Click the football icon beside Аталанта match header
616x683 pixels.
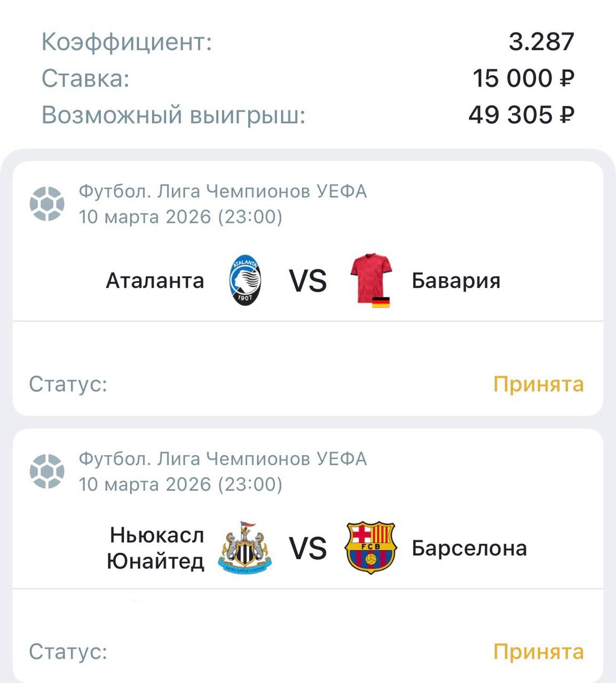coord(47,204)
